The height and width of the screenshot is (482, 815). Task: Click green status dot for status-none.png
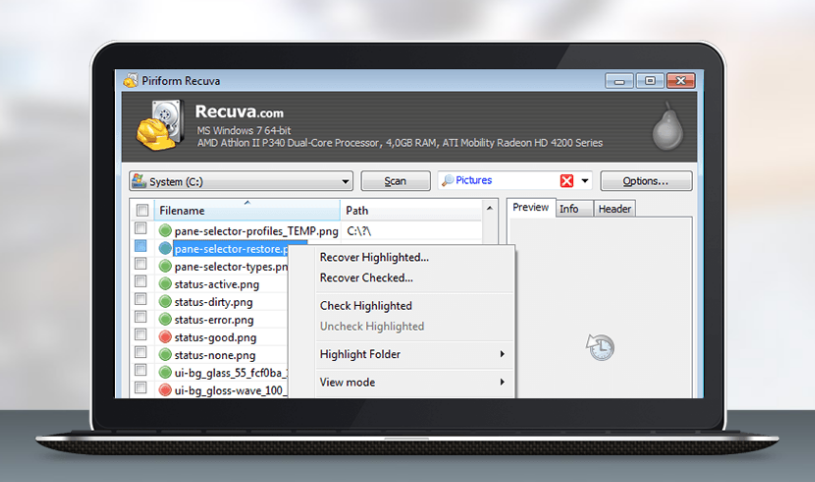165,355
